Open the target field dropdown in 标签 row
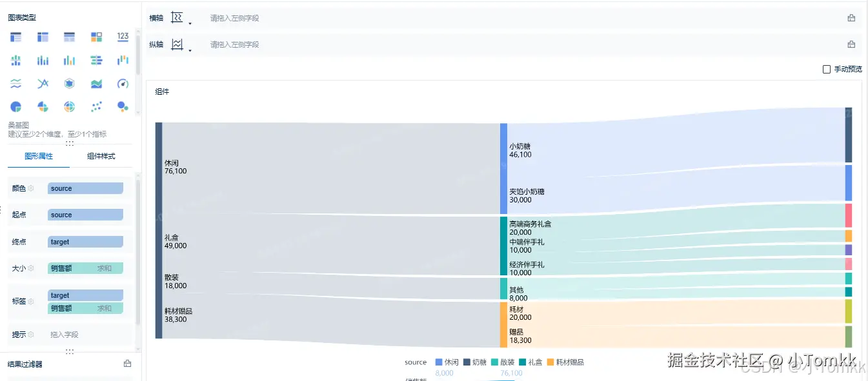868x381 pixels. (x=85, y=295)
